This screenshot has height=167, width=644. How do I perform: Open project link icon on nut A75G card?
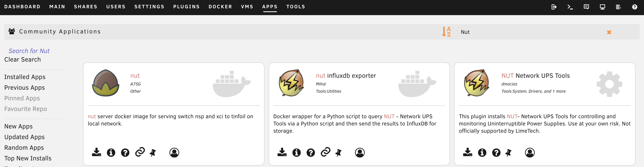[140, 152]
